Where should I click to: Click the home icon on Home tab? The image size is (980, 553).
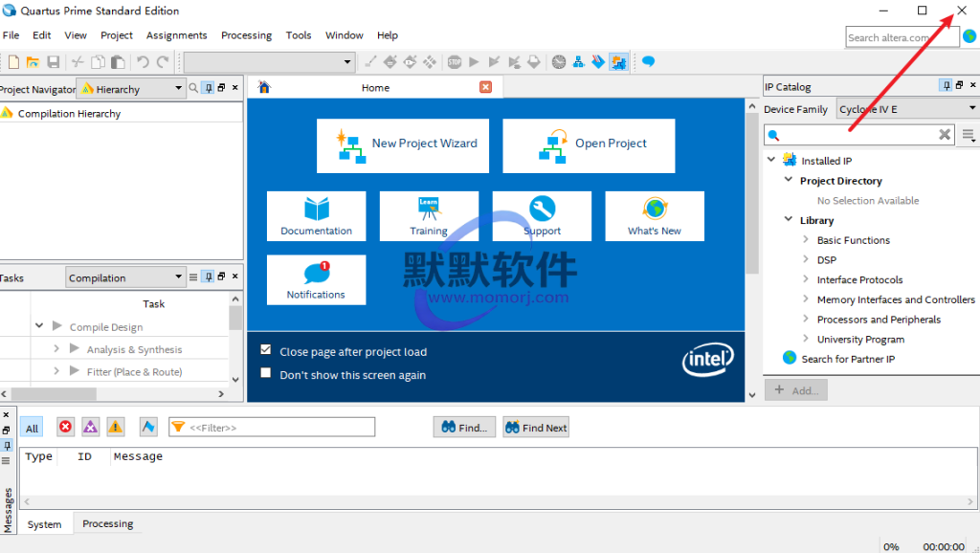click(x=264, y=87)
